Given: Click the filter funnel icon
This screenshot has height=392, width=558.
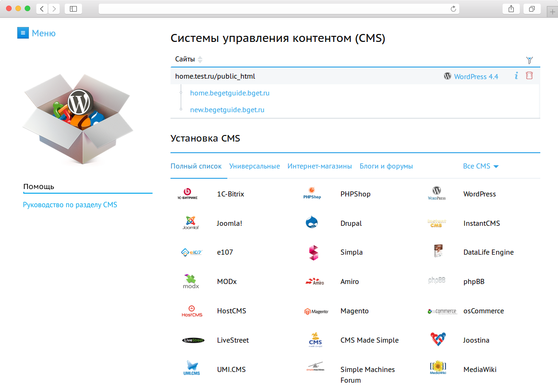Looking at the screenshot, I should [x=530, y=60].
